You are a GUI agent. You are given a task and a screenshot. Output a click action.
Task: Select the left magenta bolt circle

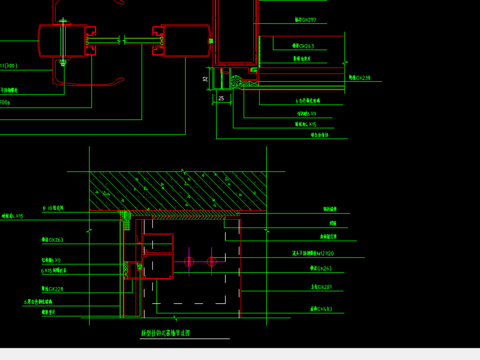(x=189, y=262)
